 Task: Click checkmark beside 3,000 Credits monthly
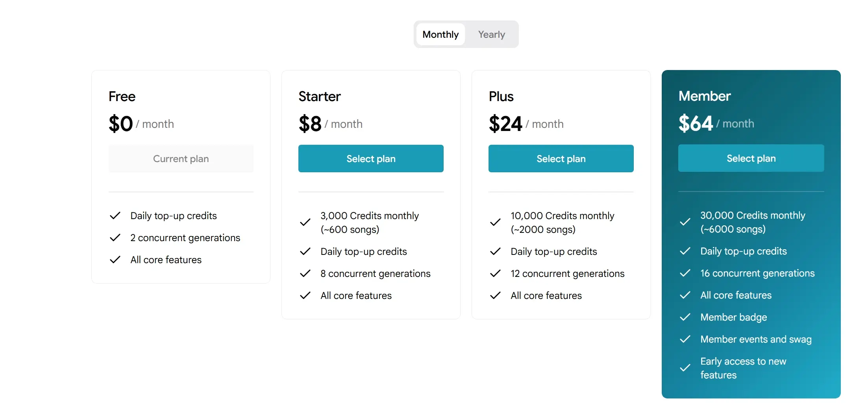pos(305,222)
